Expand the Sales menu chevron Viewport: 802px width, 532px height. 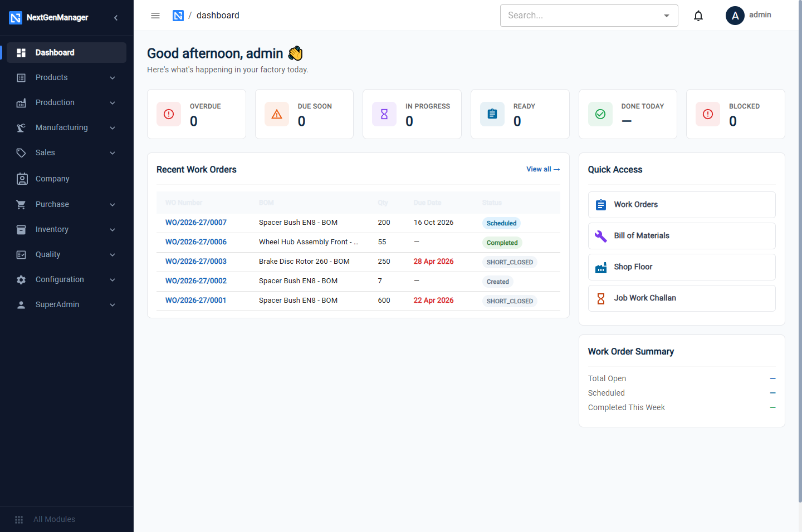tap(113, 153)
